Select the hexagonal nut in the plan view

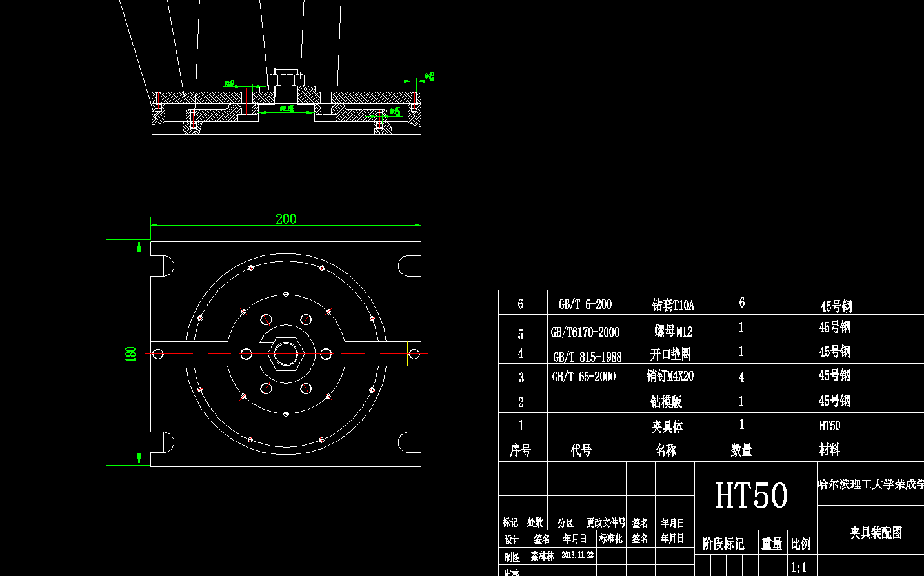[x=286, y=353]
